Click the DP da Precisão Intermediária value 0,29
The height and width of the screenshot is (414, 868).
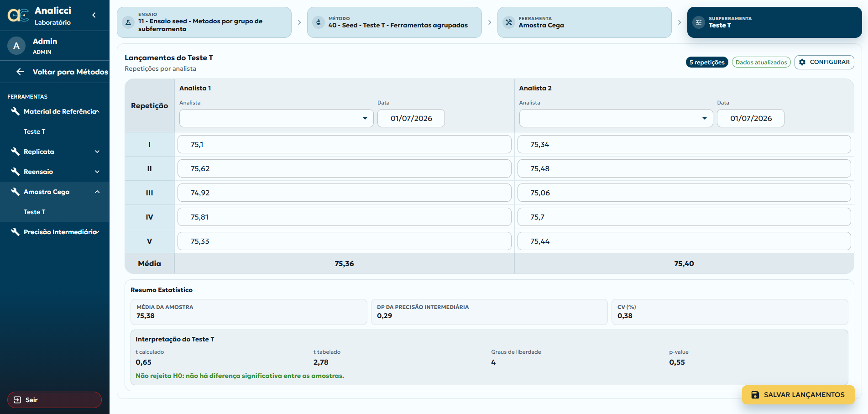click(385, 316)
